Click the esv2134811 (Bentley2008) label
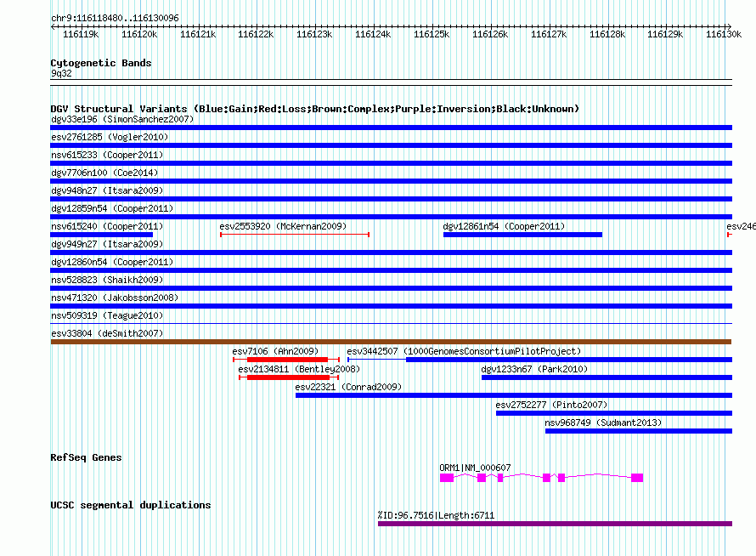Image resolution: width=756 pixels, height=556 pixels. click(x=299, y=369)
